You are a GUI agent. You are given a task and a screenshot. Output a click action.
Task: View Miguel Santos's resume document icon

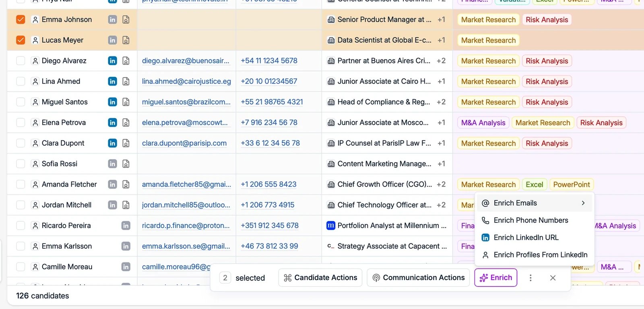126,102
